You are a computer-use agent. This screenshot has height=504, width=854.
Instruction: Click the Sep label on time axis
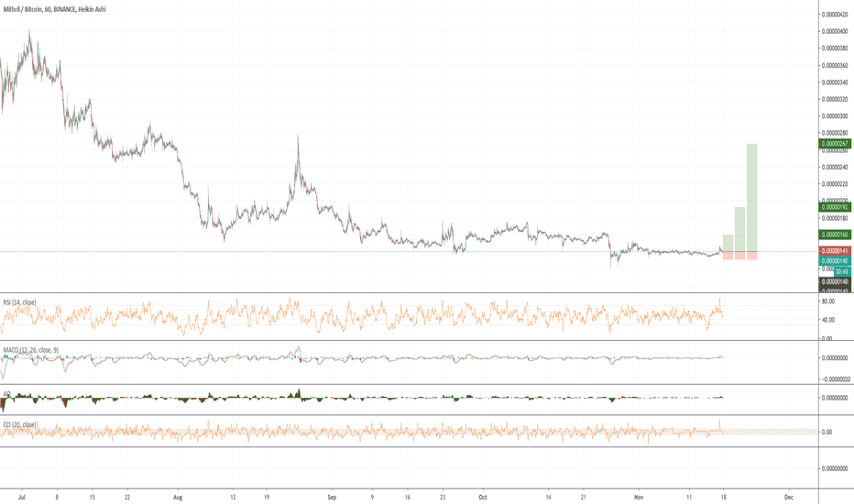[x=333, y=498]
